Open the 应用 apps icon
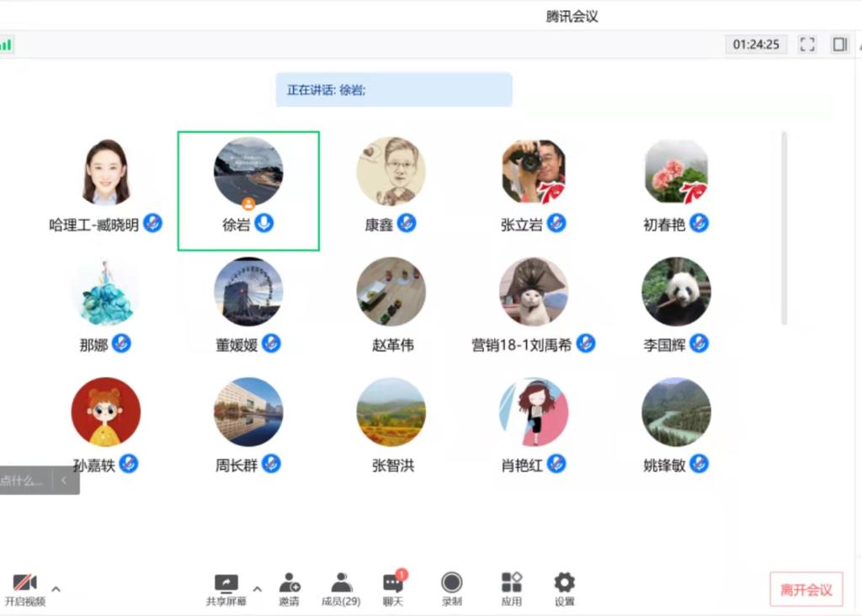The image size is (862, 616). [511, 582]
